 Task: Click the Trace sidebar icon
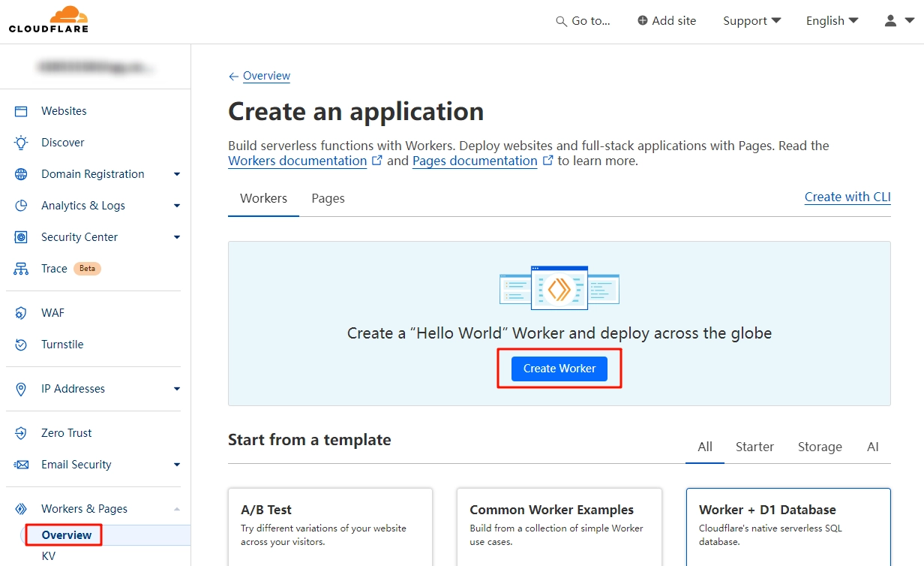click(21, 269)
